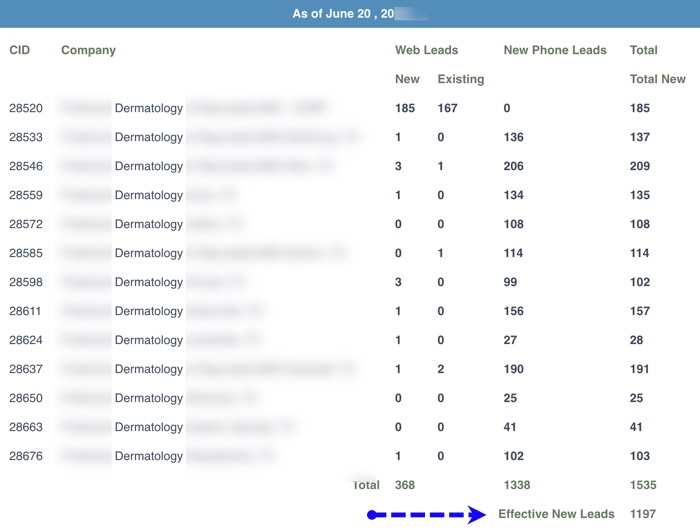Select CID 28676
This screenshot has width=700, height=530.
pyautogui.click(x=26, y=456)
